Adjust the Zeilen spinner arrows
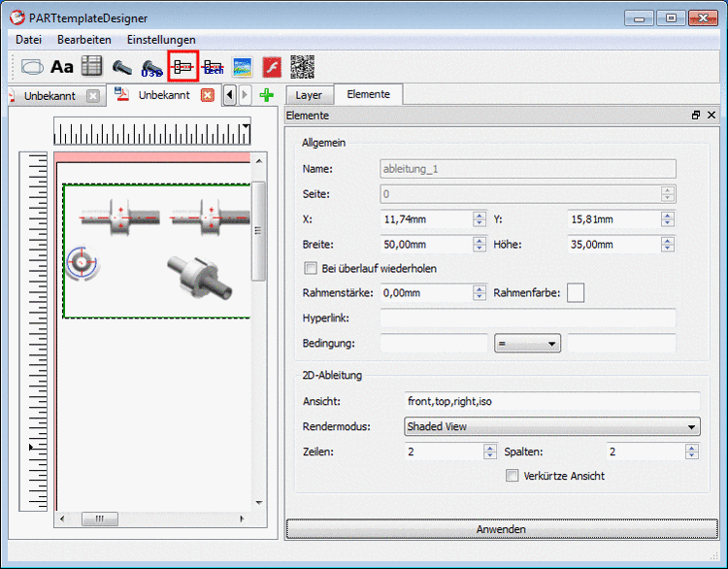Image resolution: width=728 pixels, height=569 pixels. (490, 452)
